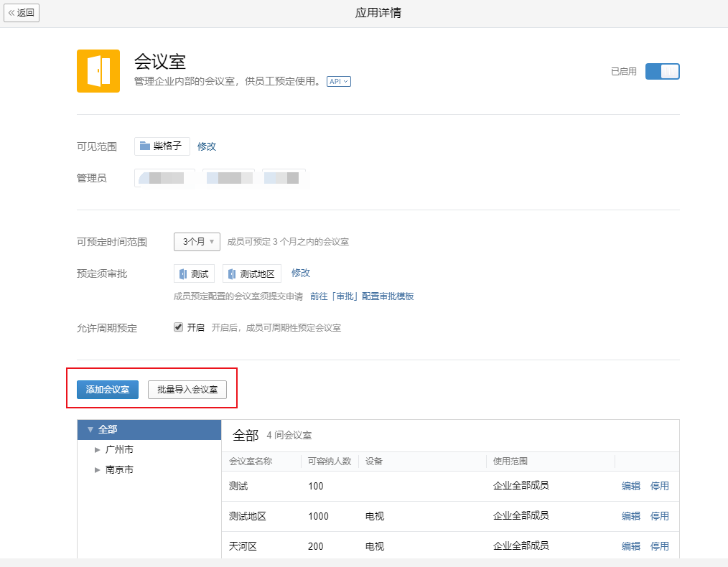Select 南京市 in the room tree
728x567 pixels.
(119, 469)
